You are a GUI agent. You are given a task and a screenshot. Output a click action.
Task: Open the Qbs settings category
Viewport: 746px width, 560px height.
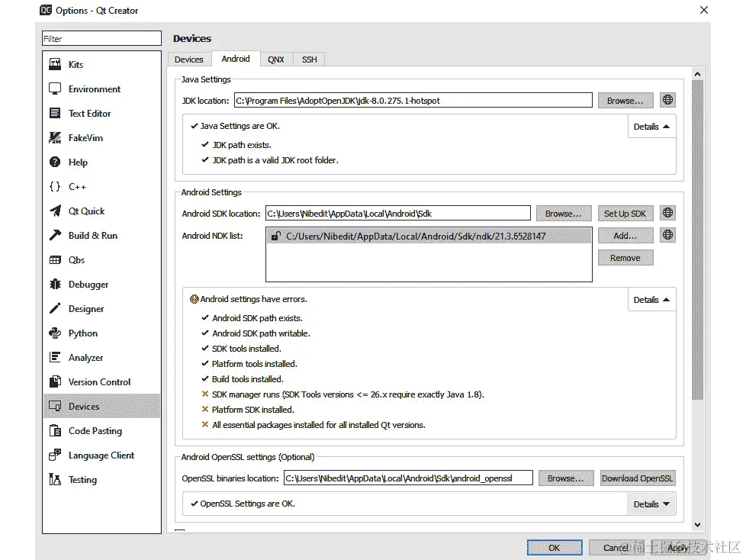point(101,259)
